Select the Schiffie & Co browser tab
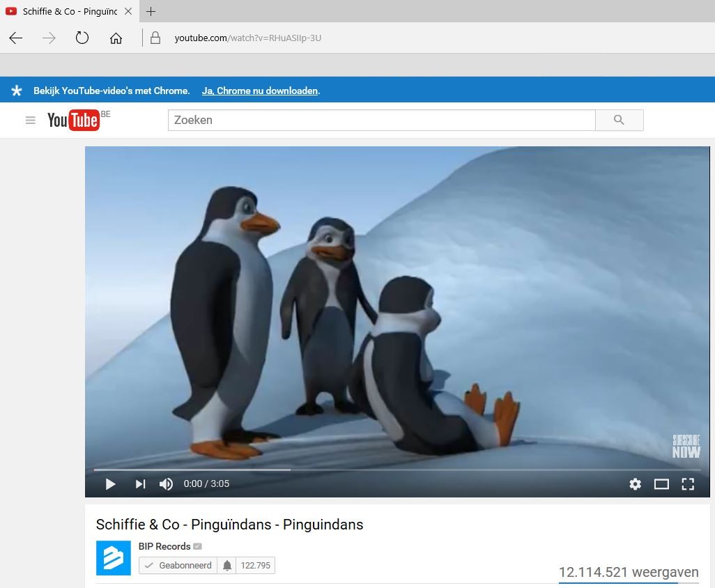 pyautogui.click(x=69, y=11)
